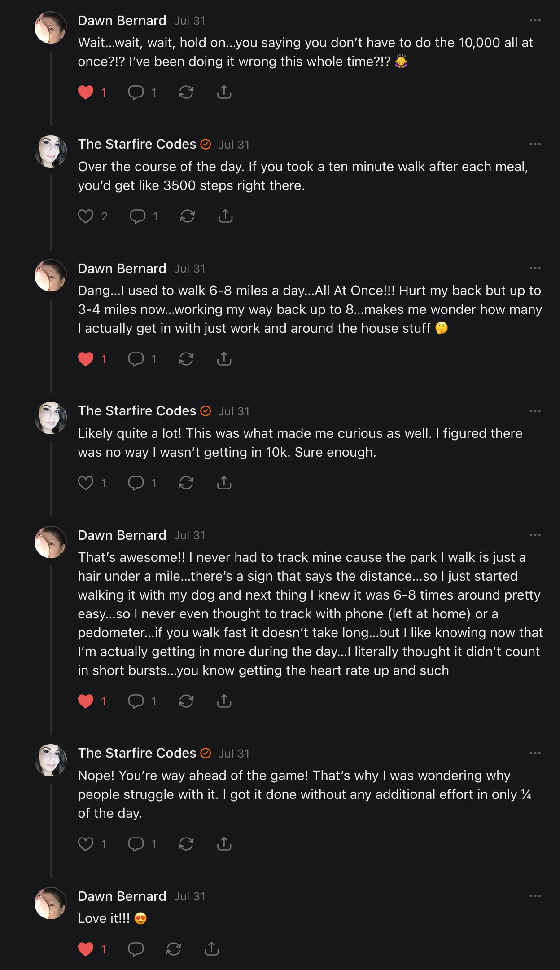The image size is (560, 970).
Task: Like Starfire Codes' ten minute walk reply
Action: (86, 216)
